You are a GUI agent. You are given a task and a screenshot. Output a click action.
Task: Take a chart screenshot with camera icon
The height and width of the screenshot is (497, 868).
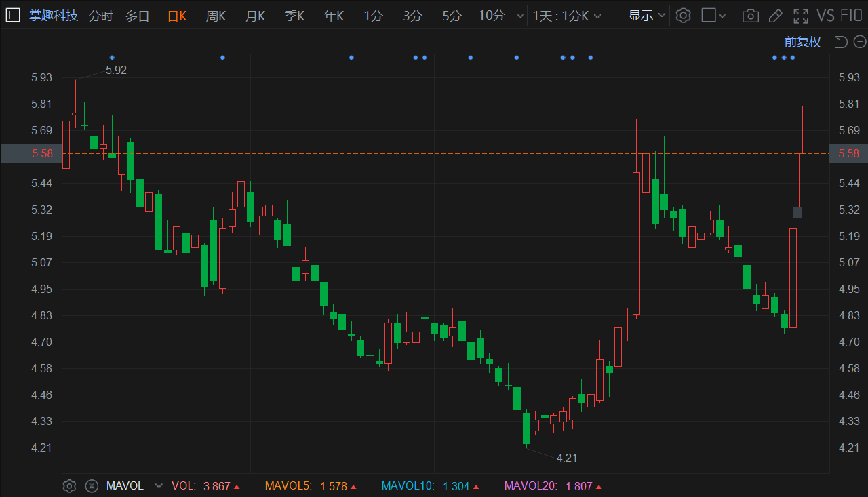pos(750,16)
